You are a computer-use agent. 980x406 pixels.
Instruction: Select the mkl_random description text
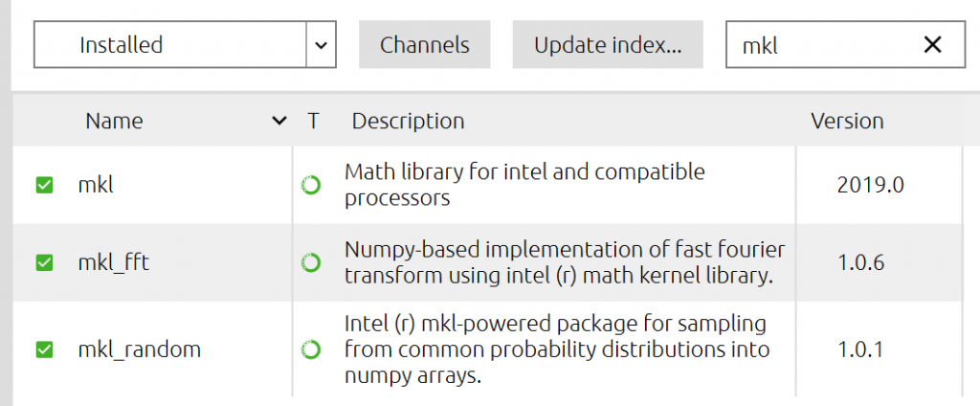coord(556,350)
